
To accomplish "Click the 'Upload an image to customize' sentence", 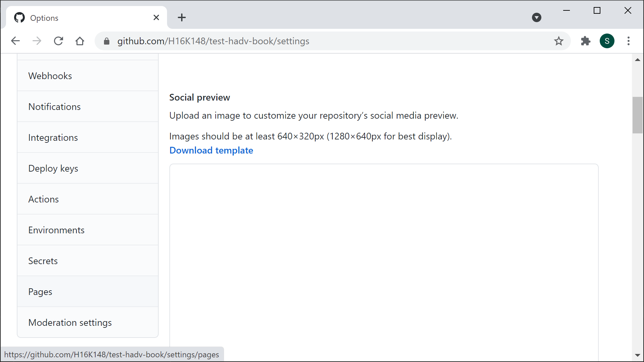I will click(314, 115).
